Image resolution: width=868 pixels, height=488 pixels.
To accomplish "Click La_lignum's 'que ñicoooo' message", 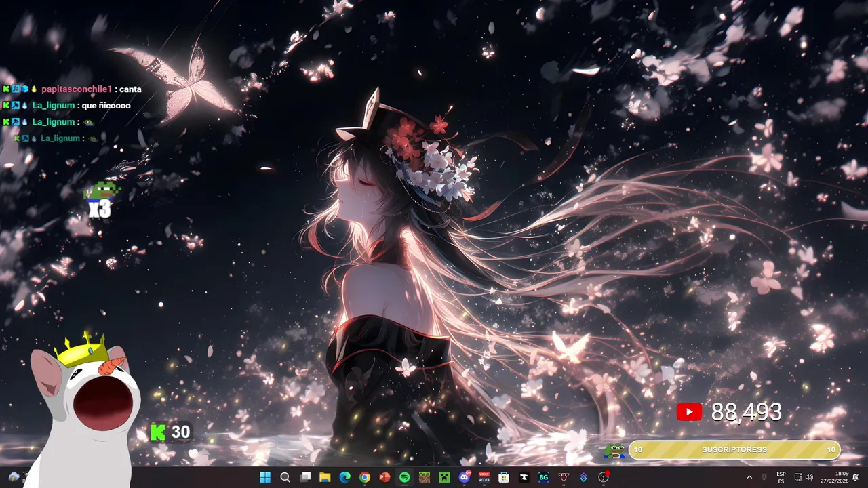I will [106, 106].
